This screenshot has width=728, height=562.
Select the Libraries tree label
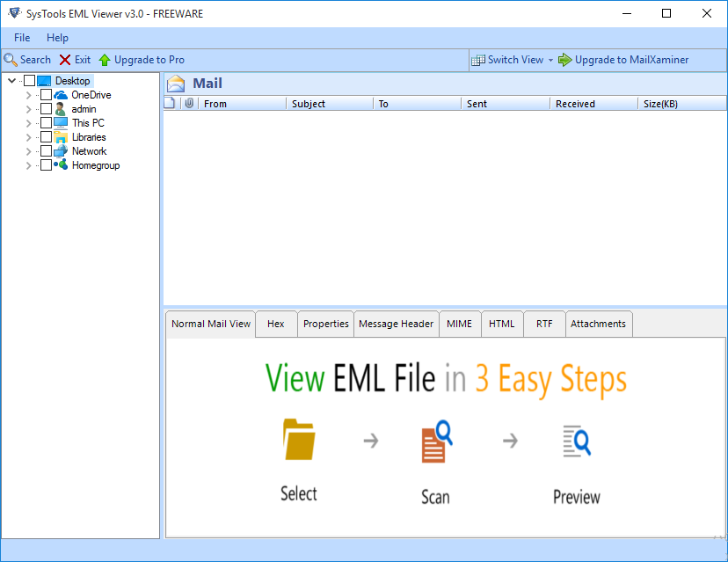89,137
